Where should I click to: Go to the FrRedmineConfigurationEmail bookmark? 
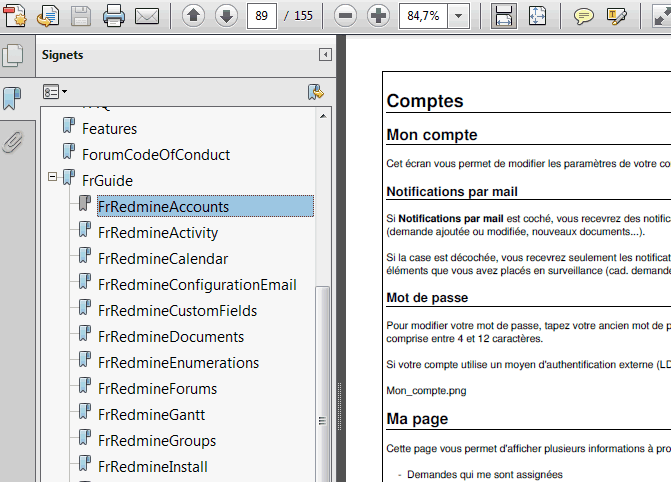[197, 285]
